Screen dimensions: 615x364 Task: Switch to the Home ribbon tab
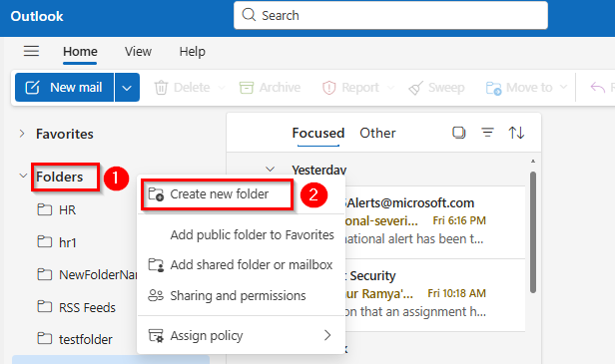click(80, 51)
